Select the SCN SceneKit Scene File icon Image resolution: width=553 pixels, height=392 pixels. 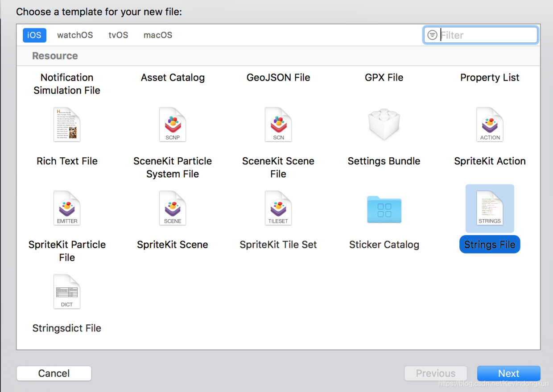tap(278, 124)
